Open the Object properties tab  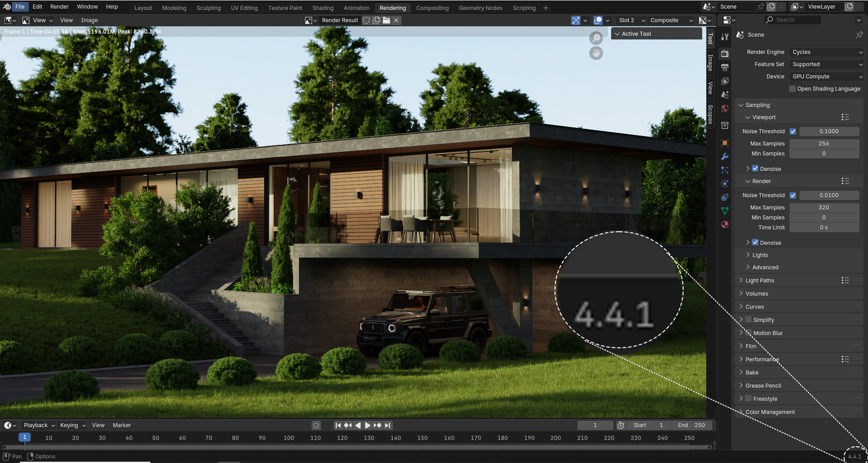(725, 143)
